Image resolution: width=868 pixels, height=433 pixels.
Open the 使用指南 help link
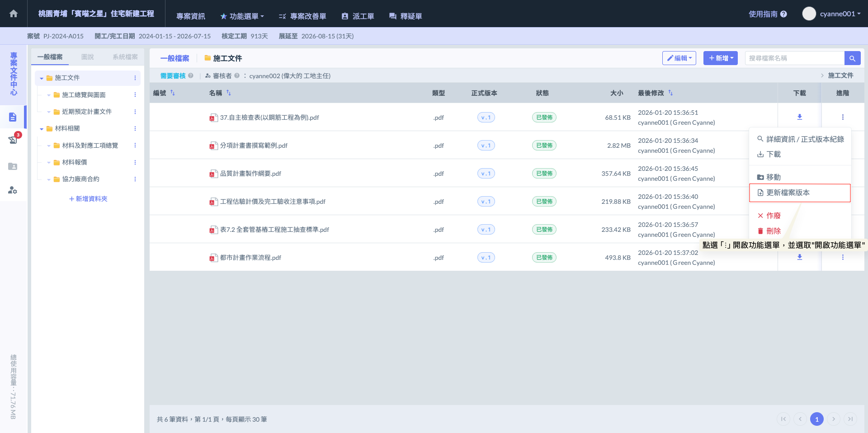pos(768,14)
